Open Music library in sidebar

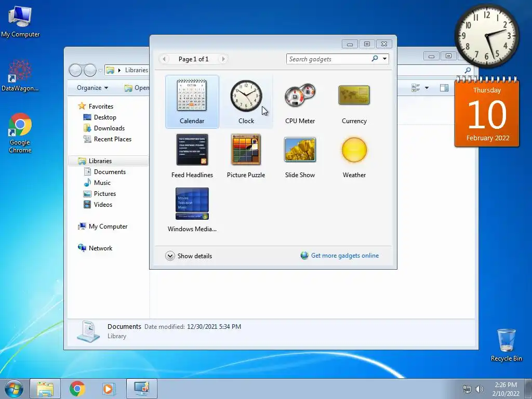(x=97, y=182)
